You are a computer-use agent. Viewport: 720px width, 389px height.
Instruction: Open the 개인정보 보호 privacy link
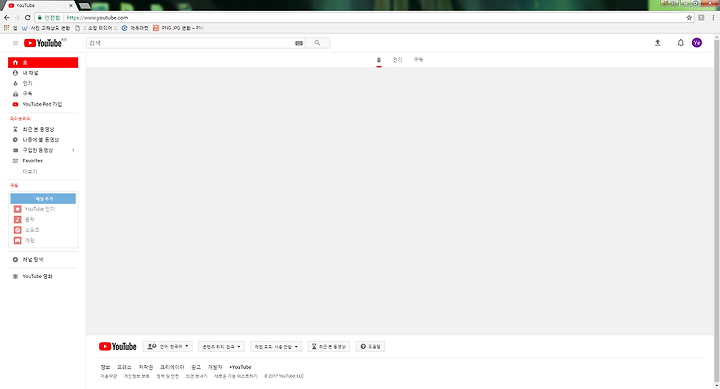coord(136,376)
